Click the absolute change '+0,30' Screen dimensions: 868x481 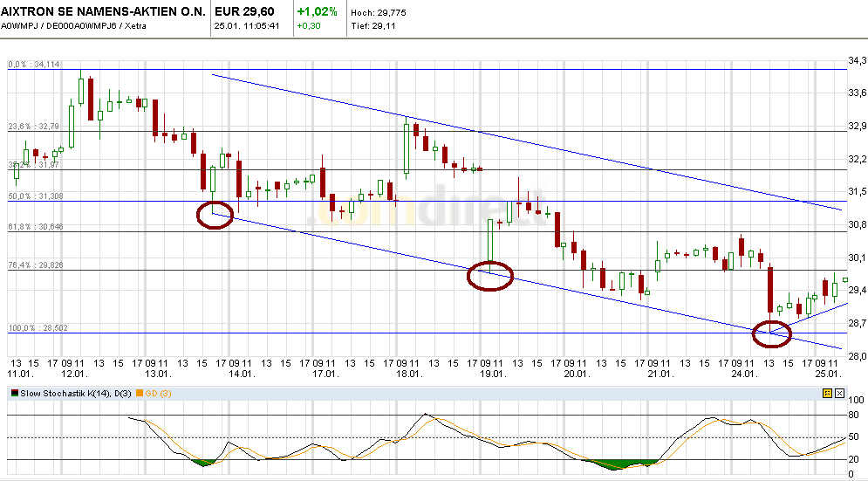(x=308, y=25)
